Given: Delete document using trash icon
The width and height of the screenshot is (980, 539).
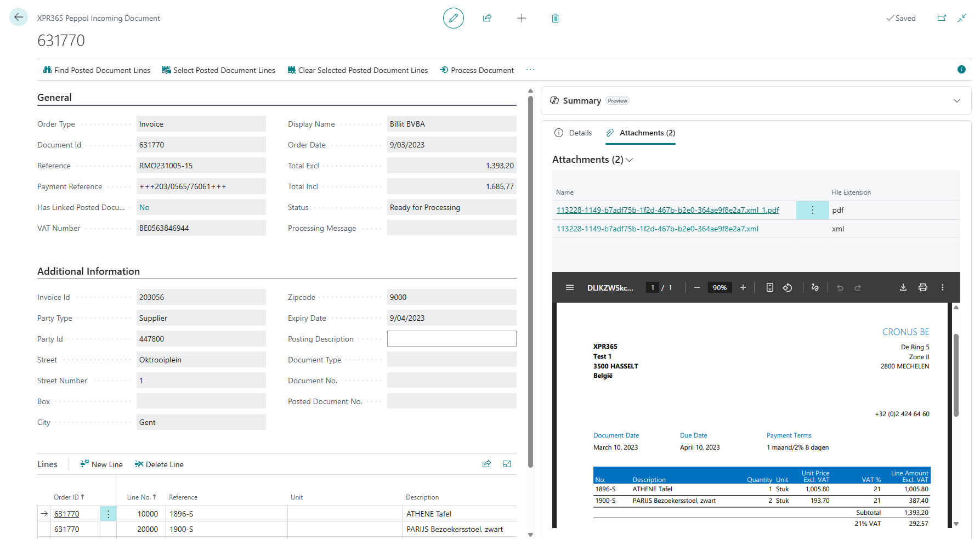Looking at the screenshot, I should pyautogui.click(x=555, y=18).
